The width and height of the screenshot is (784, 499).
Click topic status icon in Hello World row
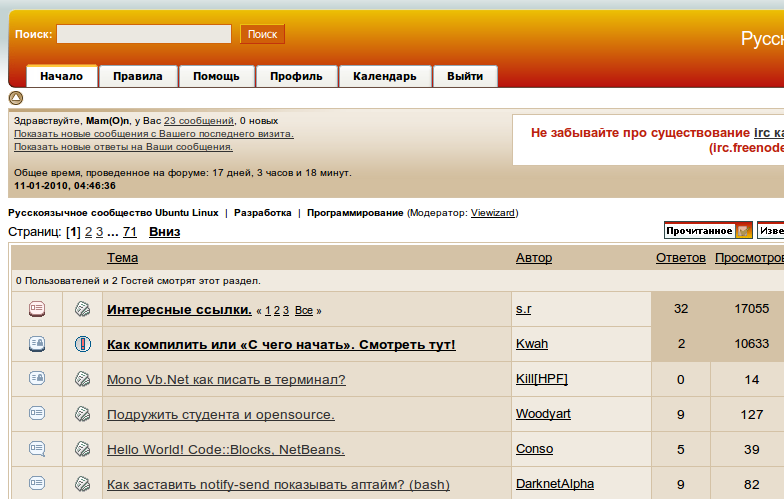tap(37, 448)
